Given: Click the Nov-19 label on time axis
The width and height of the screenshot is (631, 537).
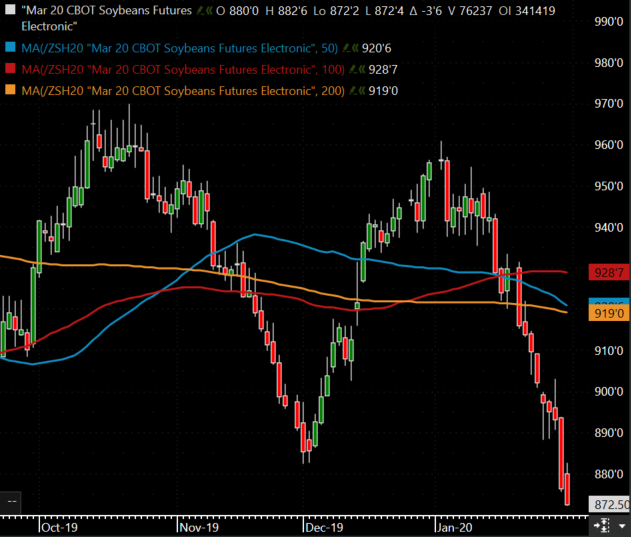Looking at the screenshot, I should (199, 527).
